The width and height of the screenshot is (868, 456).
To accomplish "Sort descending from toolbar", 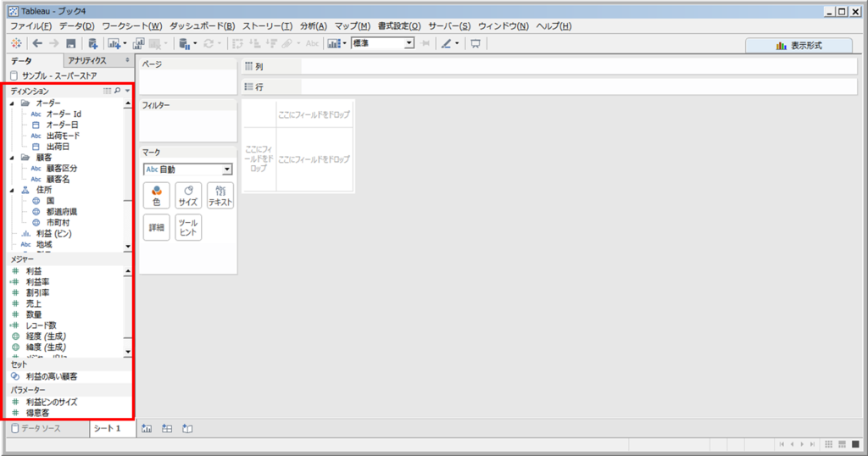I will [271, 43].
